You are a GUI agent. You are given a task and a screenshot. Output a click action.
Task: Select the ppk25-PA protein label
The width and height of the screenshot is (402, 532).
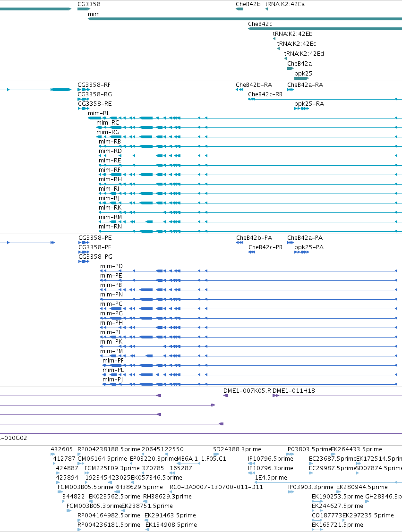[x=309, y=247]
